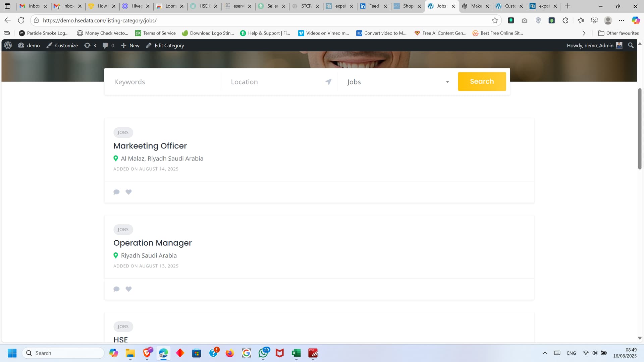This screenshot has height=362, width=644.
Task: Click the comment bubble under Operation Manager
Action: coord(116,289)
